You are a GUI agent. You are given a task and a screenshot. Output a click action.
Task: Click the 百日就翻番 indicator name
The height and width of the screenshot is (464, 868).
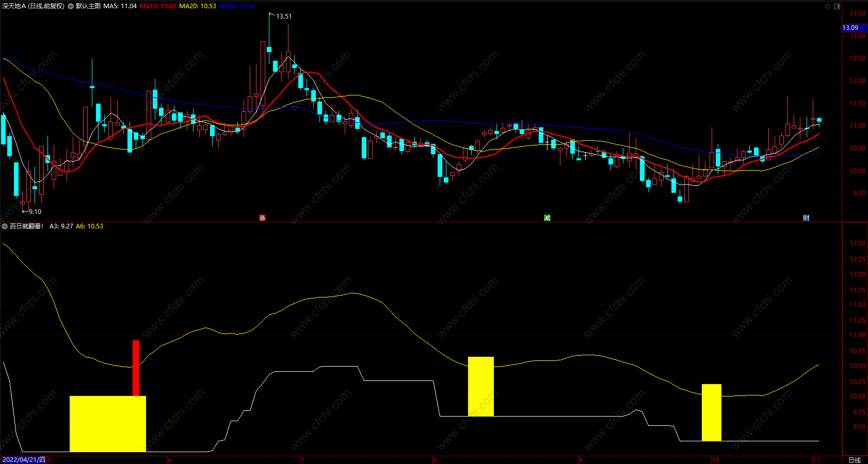click(27, 226)
